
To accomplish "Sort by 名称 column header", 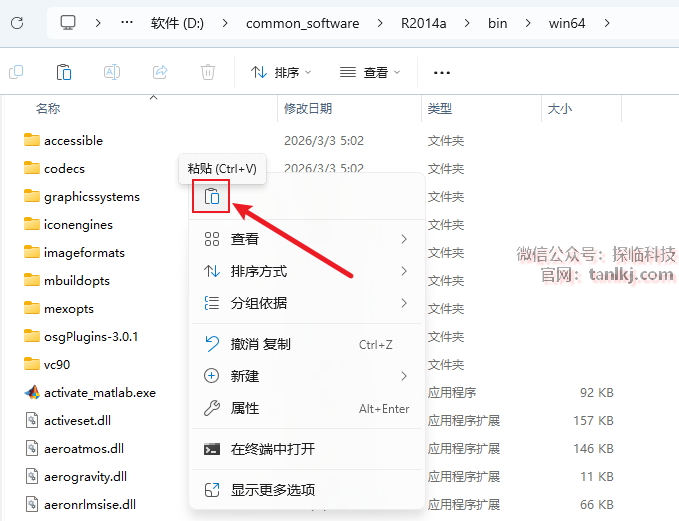I will click(x=48, y=108).
